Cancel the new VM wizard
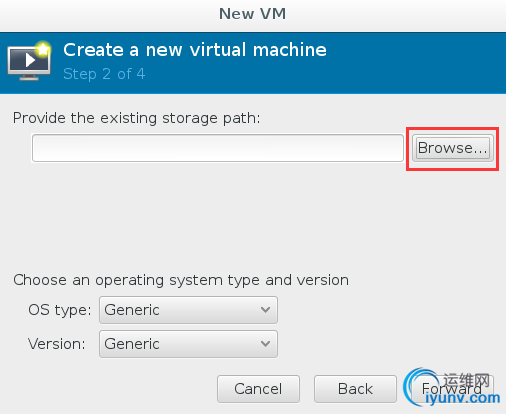The width and height of the screenshot is (506, 414). (x=258, y=389)
